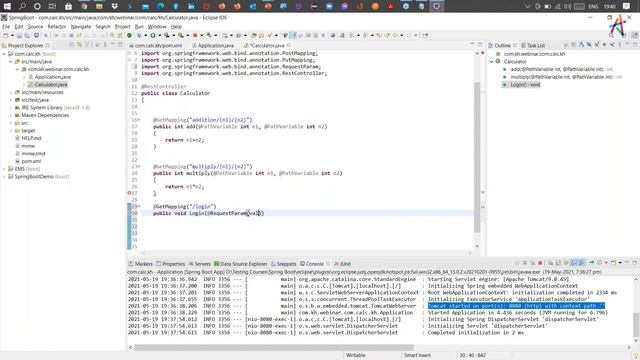Select the Project Explorer view tab
Screen dimensions: 640x360
pyautogui.click(x=25, y=45)
